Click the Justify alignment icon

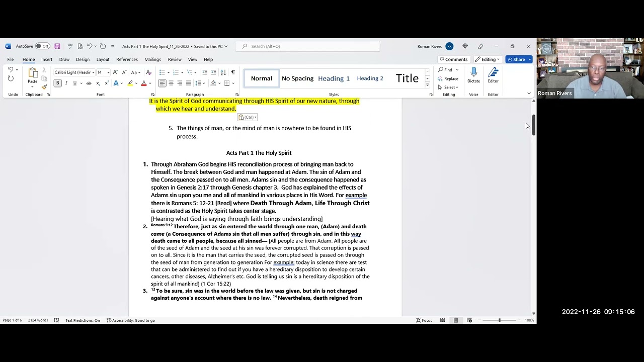pos(188,83)
